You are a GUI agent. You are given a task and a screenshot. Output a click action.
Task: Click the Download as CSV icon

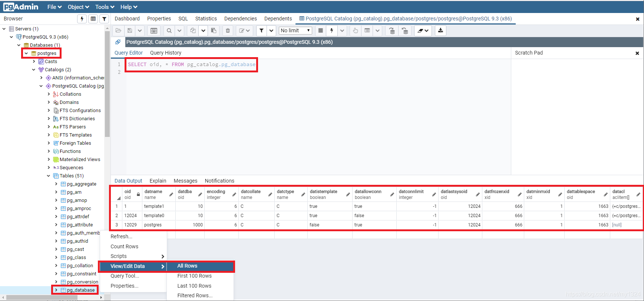[x=440, y=30]
